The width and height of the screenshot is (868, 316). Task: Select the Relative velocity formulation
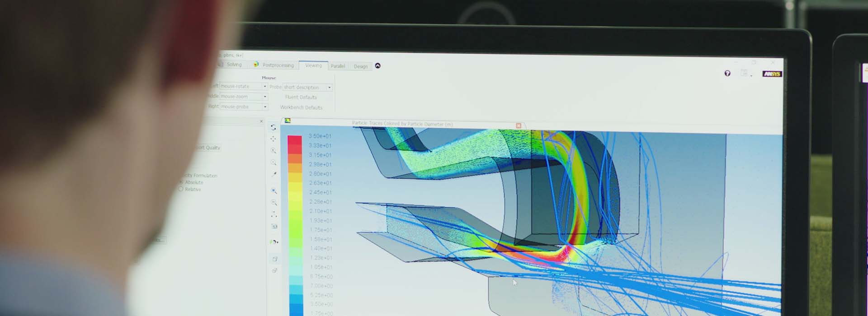click(181, 189)
